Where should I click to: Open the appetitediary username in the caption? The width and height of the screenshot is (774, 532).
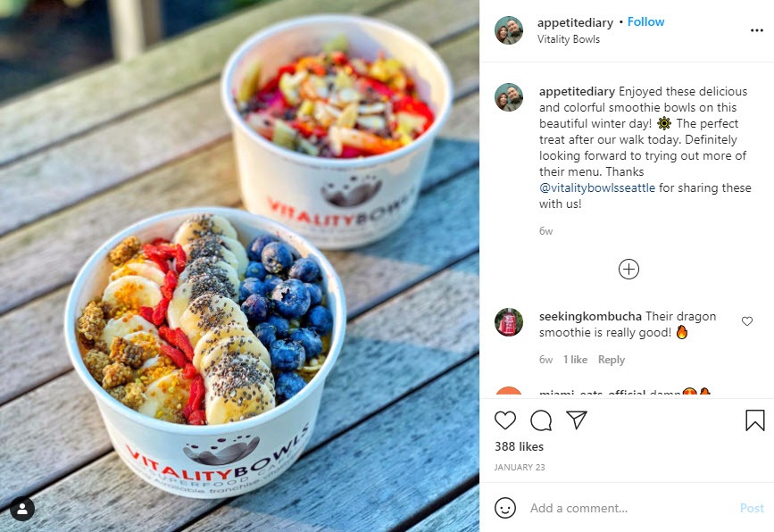[577, 91]
